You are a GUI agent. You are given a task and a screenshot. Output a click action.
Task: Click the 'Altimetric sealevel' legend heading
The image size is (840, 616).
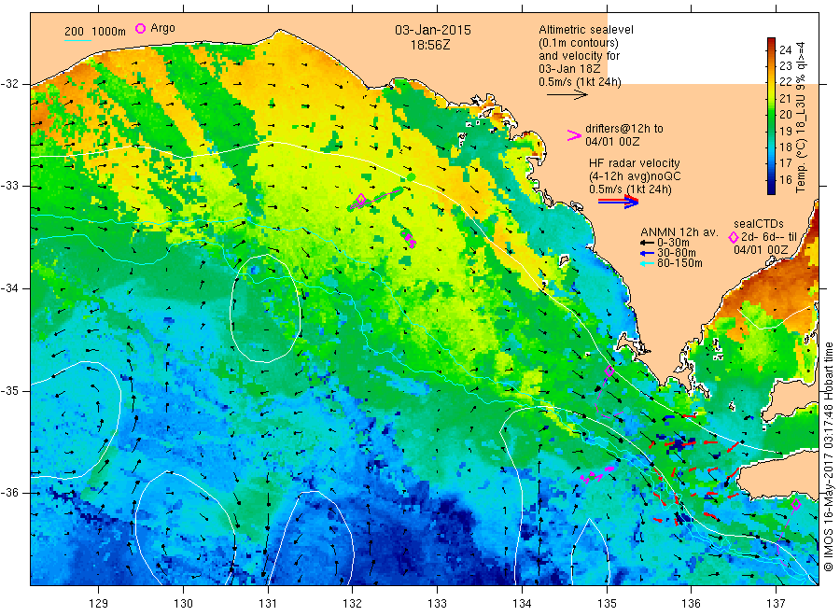(586, 30)
